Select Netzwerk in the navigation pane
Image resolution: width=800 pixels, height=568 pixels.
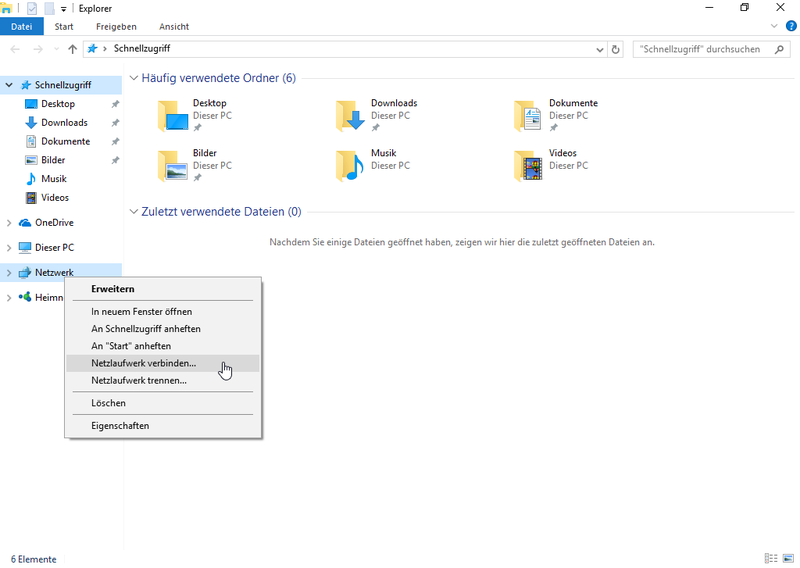pyautogui.click(x=54, y=273)
